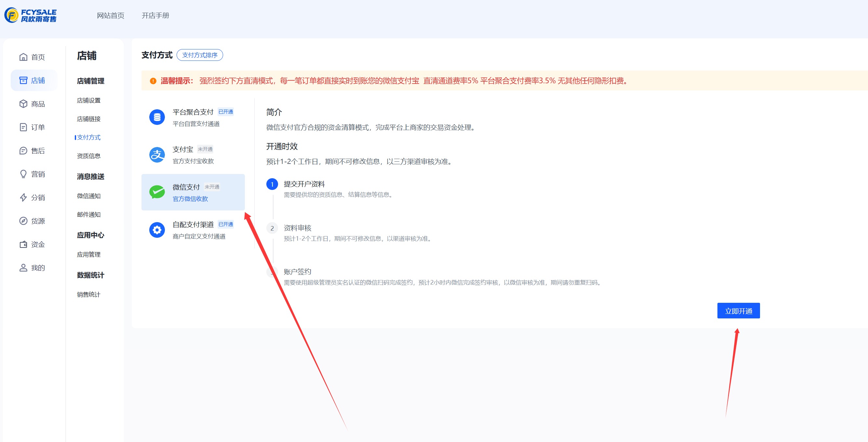Click the 官方支付宝收款 subtitle

coord(193,161)
